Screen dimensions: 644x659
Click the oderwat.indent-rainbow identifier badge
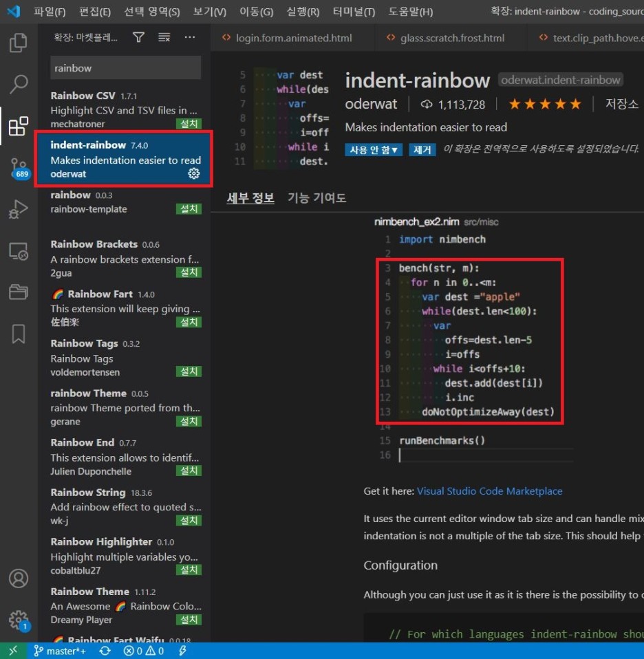pyautogui.click(x=560, y=80)
